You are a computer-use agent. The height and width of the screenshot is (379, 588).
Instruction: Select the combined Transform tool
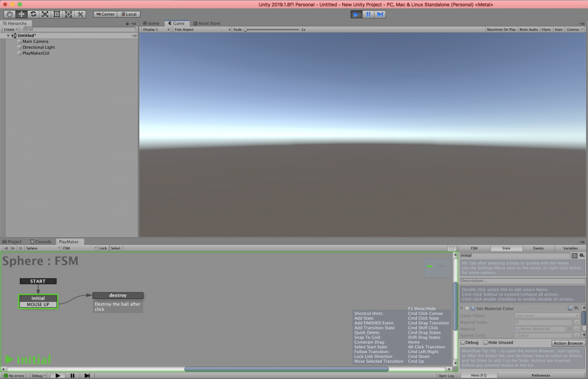[x=69, y=14]
